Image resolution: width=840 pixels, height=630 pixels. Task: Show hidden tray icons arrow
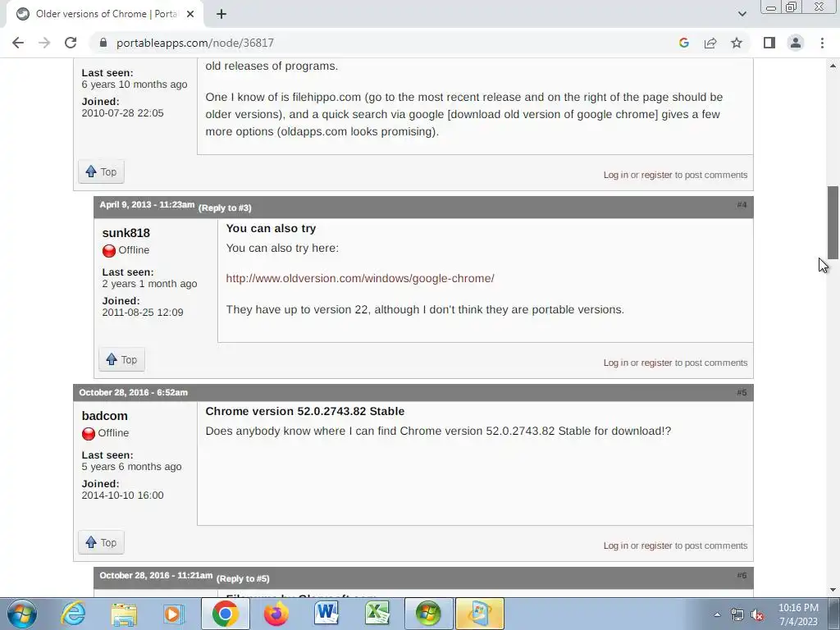click(717, 614)
